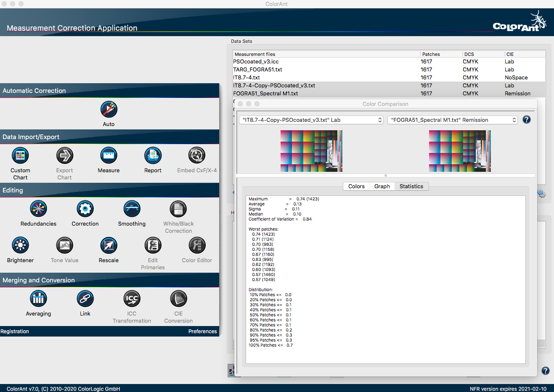This screenshot has height=392, width=554.
Task: Click the 100% Patches distribution line
Action: tap(271, 345)
